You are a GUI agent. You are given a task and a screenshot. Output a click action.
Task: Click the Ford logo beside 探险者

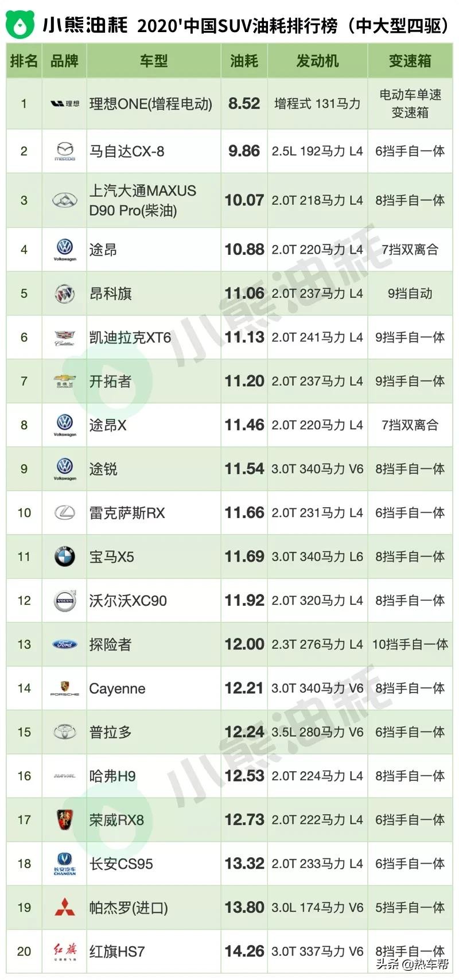pyautogui.click(x=65, y=644)
